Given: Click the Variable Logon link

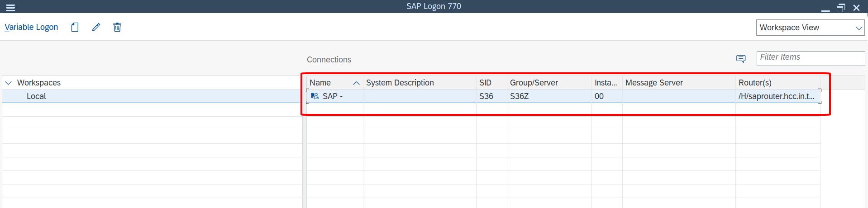Looking at the screenshot, I should coord(31,27).
